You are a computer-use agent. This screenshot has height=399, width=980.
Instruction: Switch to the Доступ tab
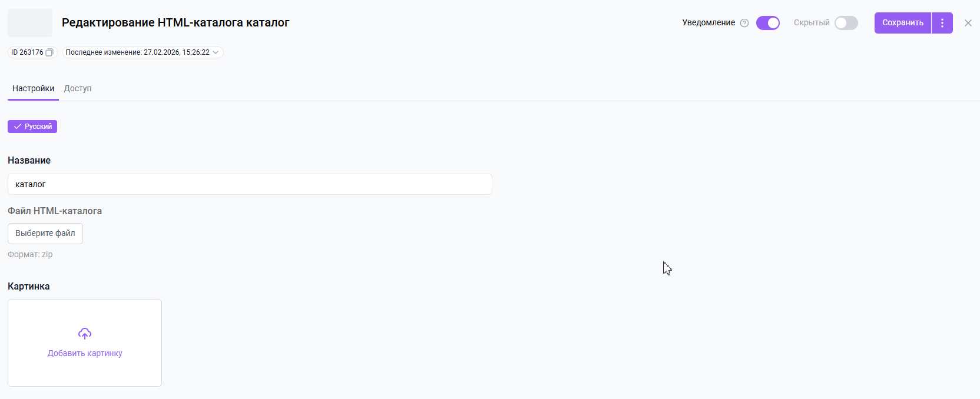pos(78,88)
